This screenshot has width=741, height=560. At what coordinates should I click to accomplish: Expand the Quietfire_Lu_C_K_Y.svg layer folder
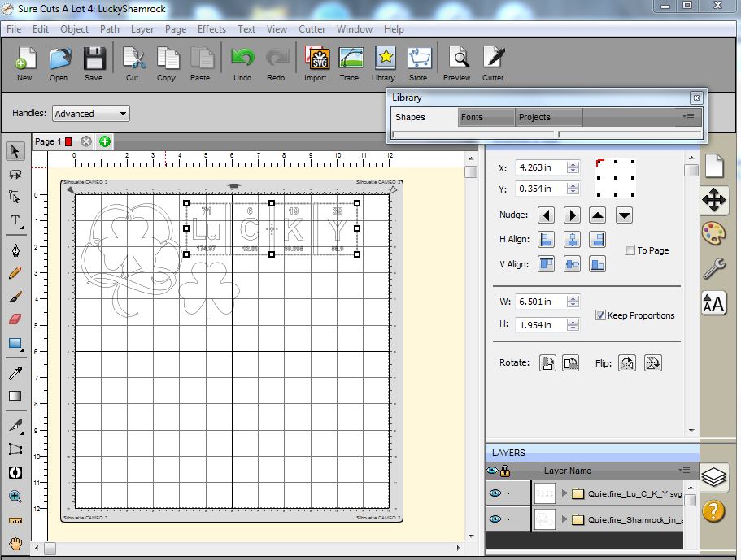point(565,493)
